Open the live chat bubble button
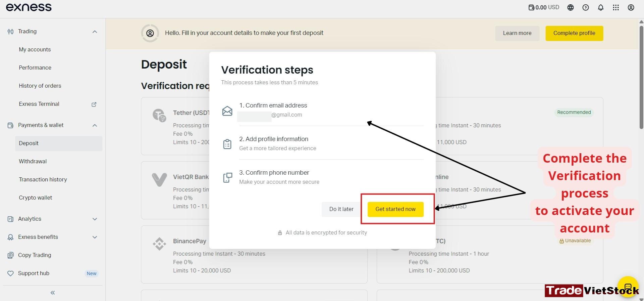The height and width of the screenshot is (301, 644). click(x=628, y=287)
